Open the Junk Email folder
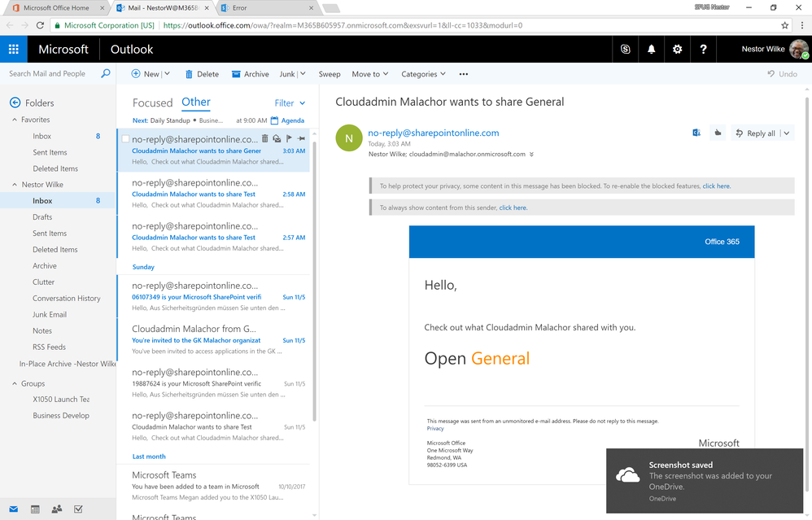 click(50, 314)
